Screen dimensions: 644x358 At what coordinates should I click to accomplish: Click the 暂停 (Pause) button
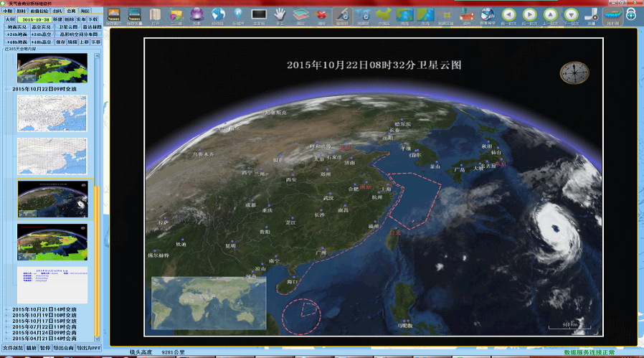tap(44, 348)
